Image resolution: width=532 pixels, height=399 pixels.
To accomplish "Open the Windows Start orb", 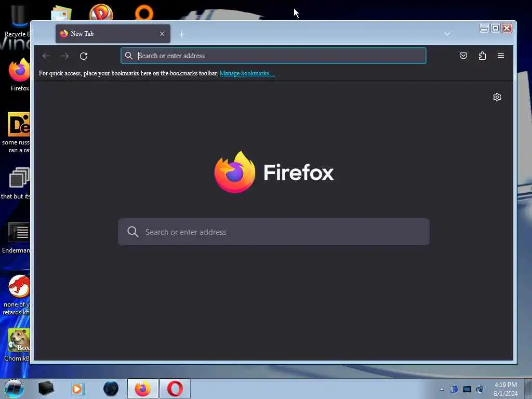I will click(14, 389).
